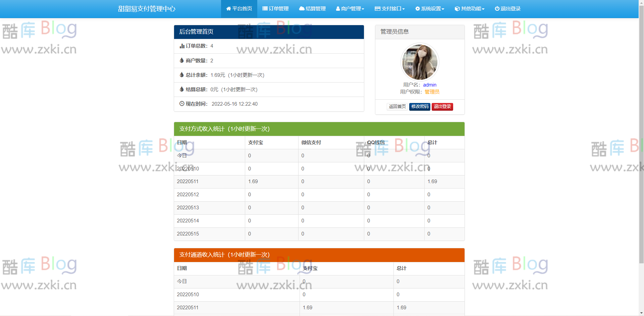Expand the 商户管理 dropdown menu
644x316 pixels.
tap(350, 9)
